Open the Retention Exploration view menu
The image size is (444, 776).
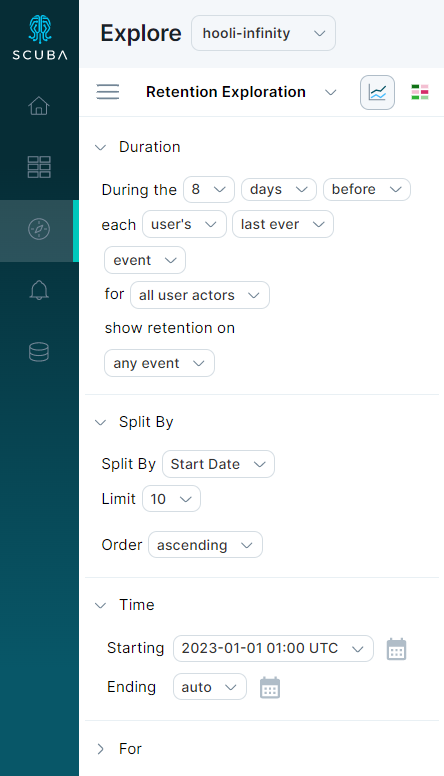pos(241,92)
